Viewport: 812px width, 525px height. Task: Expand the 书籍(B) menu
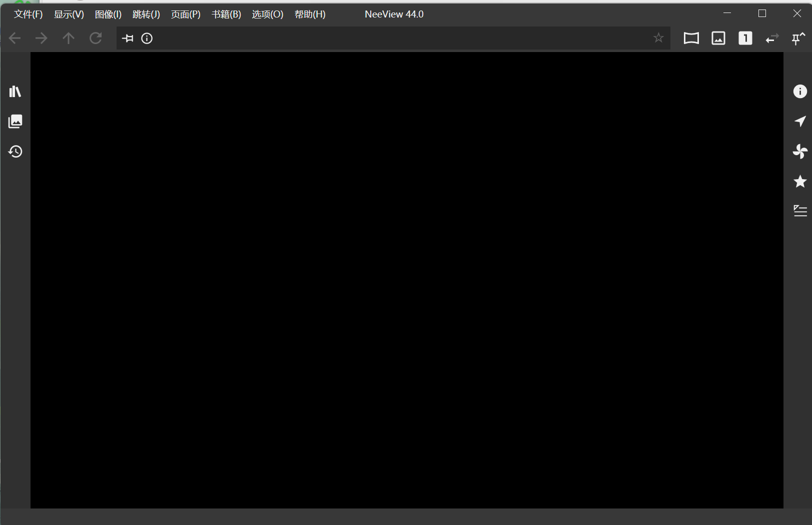226,15
